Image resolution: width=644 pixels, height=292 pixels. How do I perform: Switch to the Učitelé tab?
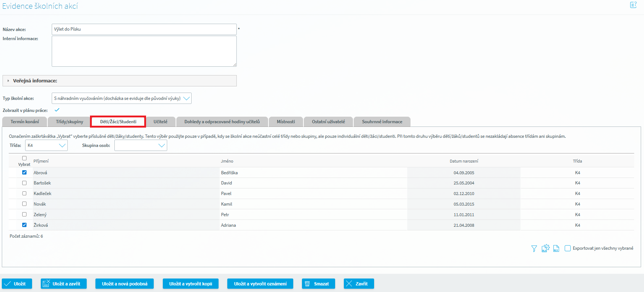pos(160,122)
